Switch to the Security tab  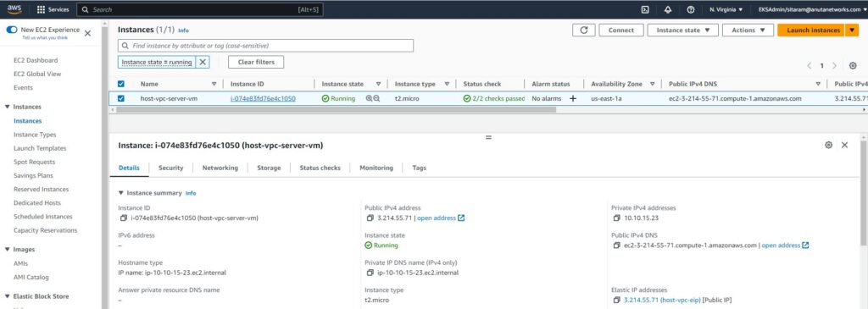[170, 168]
